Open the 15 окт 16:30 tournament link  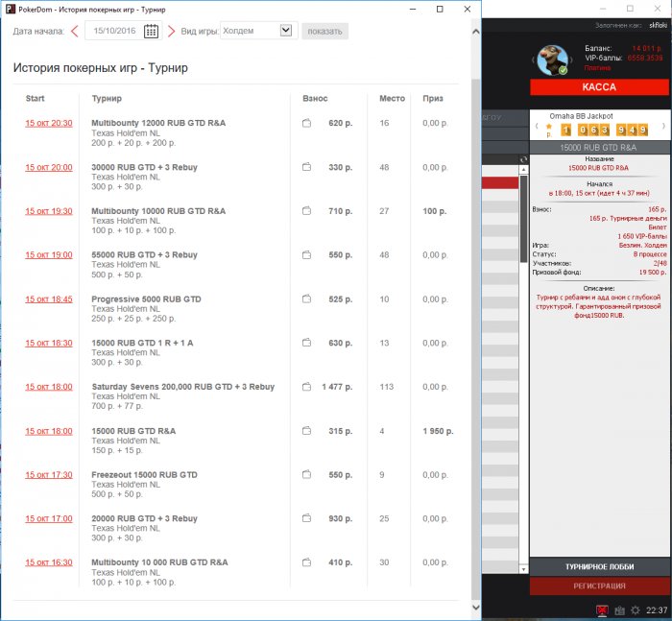coord(48,562)
